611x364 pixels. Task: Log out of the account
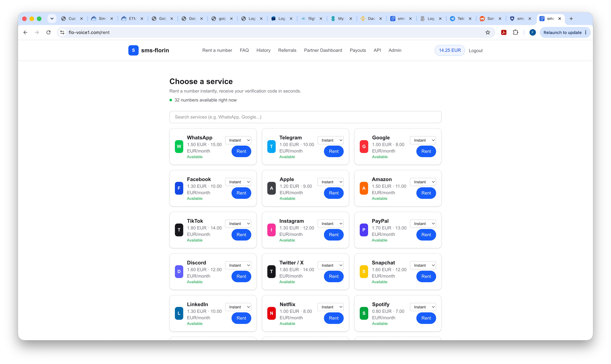coord(476,51)
